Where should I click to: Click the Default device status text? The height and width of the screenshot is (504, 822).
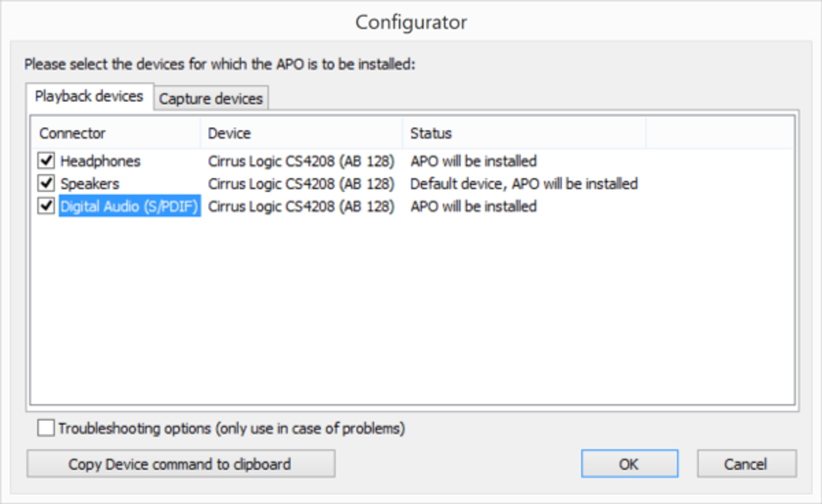pyautogui.click(x=524, y=184)
